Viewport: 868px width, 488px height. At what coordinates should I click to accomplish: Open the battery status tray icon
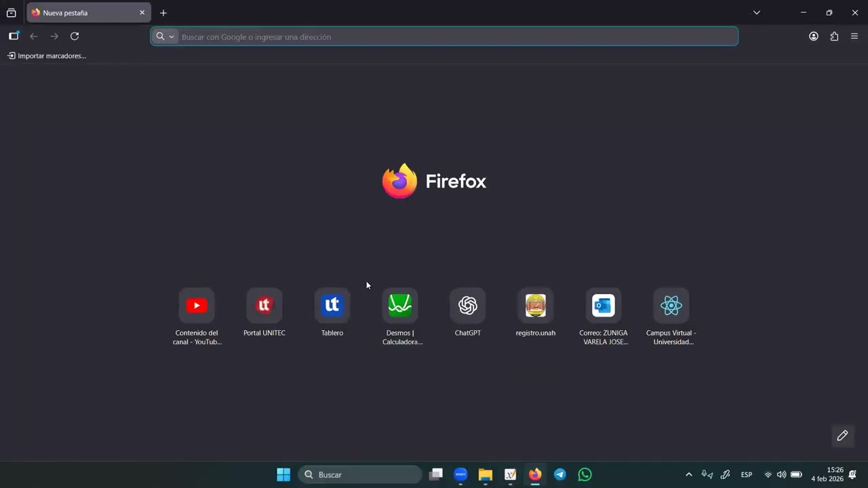(796, 474)
